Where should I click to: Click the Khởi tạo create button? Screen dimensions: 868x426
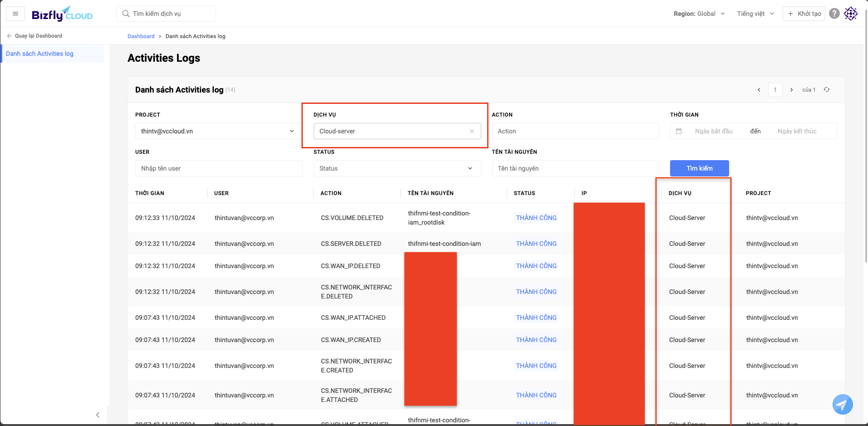coord(804,14)
